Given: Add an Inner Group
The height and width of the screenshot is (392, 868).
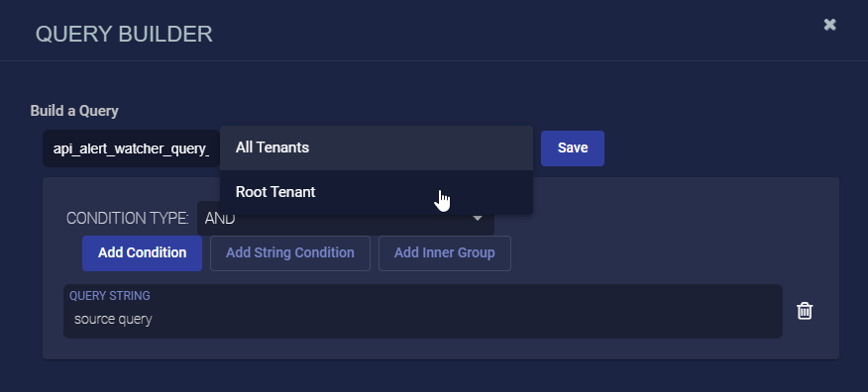Looking at the screenshot, I should 445,253.
